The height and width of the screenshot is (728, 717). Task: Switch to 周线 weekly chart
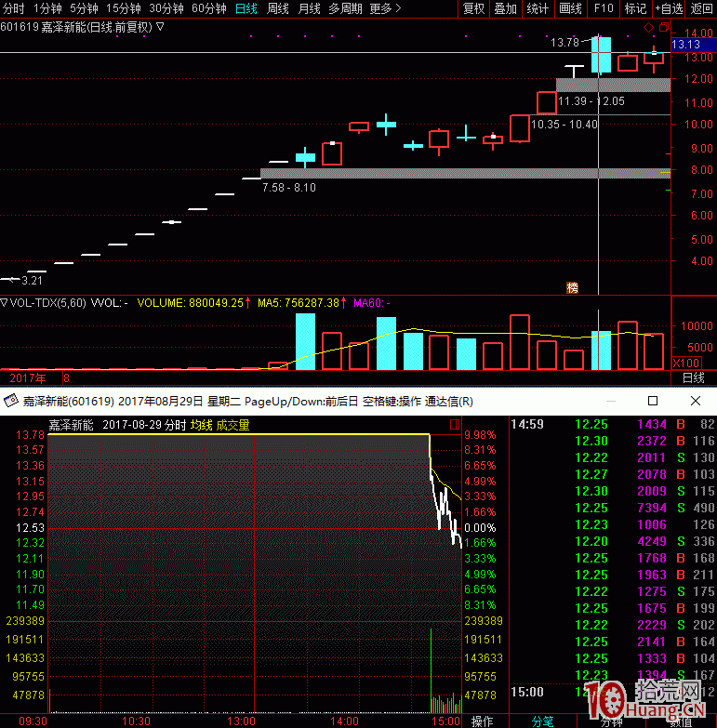tap(278, 8)
